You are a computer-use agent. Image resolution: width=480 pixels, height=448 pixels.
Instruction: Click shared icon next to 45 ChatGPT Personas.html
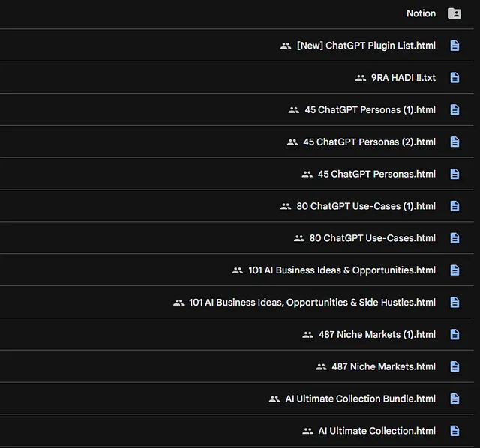point(307,175)
